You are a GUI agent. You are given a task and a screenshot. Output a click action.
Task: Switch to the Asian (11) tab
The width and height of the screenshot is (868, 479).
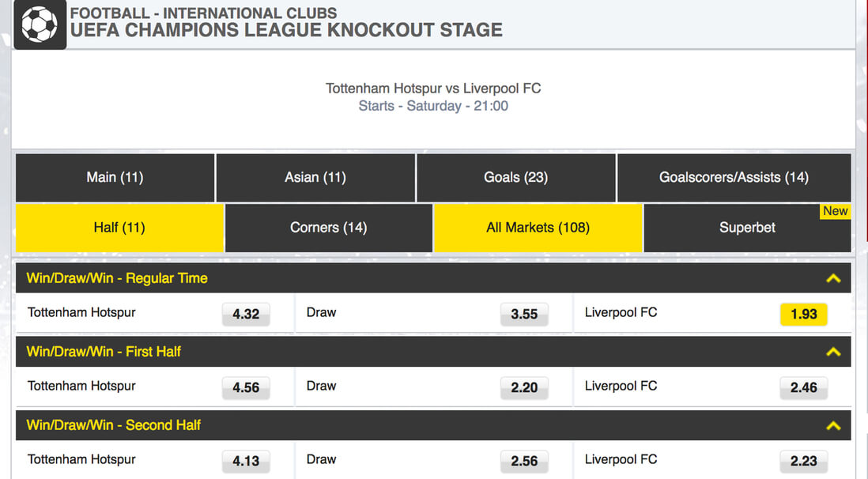coord(315,178)
